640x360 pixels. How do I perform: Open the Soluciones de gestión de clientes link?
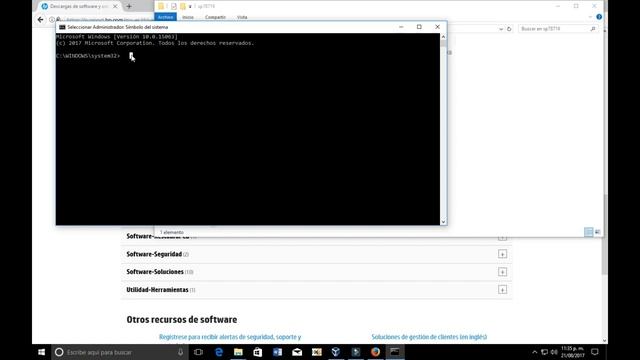[x=429, y=337]
